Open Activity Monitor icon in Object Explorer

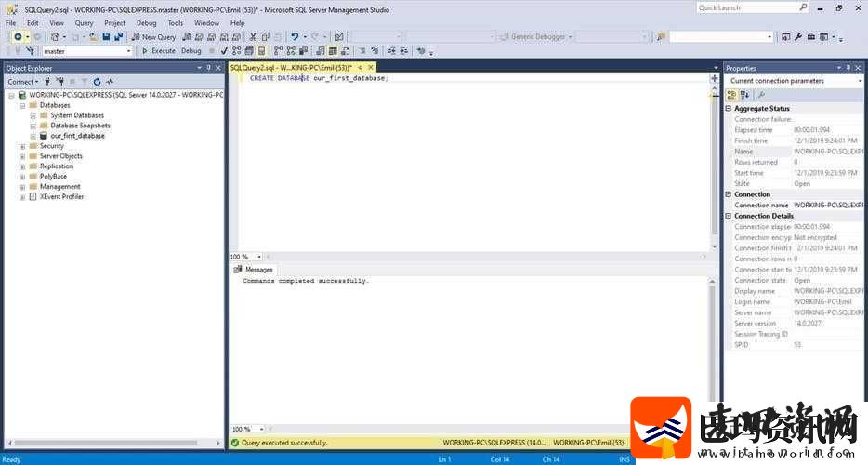point(110,82)
